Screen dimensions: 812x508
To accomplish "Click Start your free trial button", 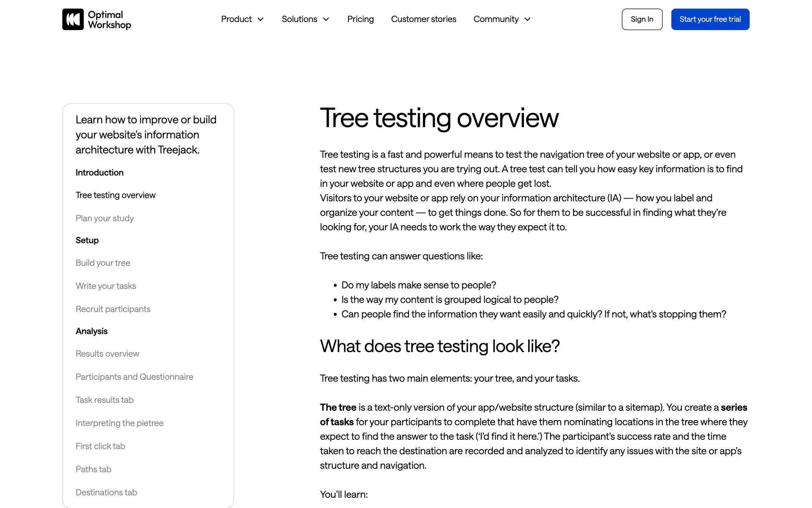I will [710, 19].
